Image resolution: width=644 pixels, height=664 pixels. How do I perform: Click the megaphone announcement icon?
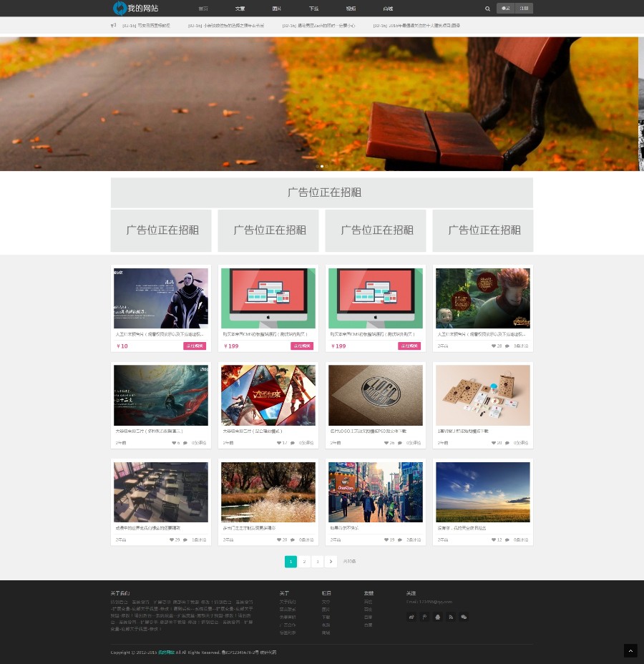[x=114, y=26]
